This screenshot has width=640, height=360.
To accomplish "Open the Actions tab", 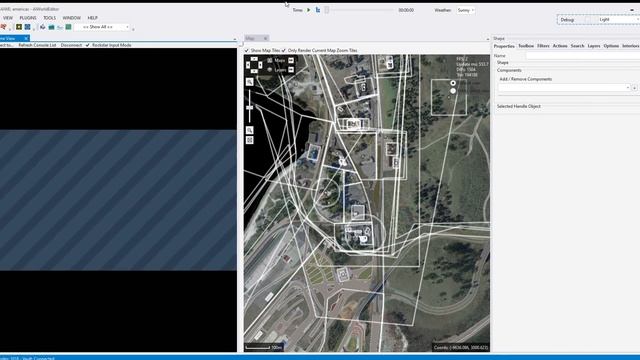I will coord(560,46).
